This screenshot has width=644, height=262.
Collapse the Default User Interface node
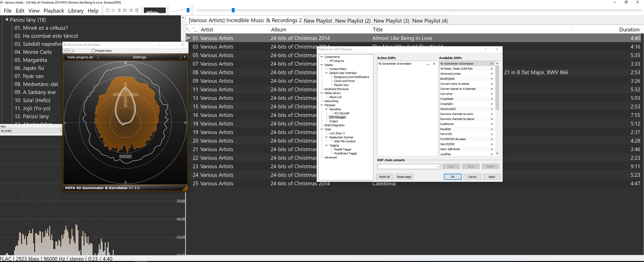click(x=327, y=73)
